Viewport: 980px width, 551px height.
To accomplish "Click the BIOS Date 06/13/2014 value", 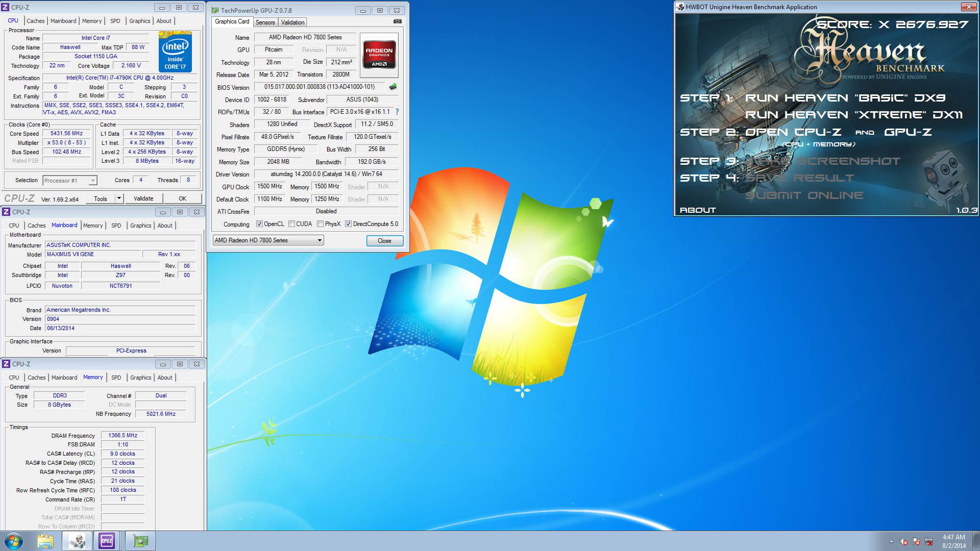I will coord(120,328).
